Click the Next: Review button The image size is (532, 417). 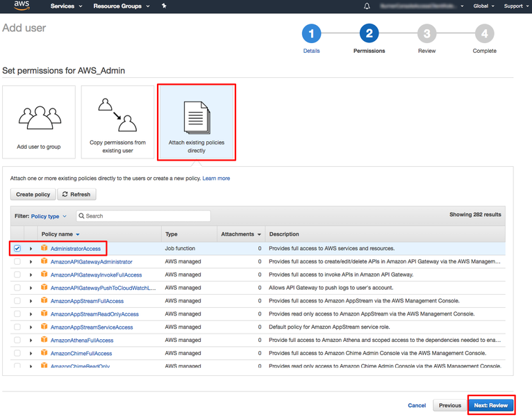(491, 405)
